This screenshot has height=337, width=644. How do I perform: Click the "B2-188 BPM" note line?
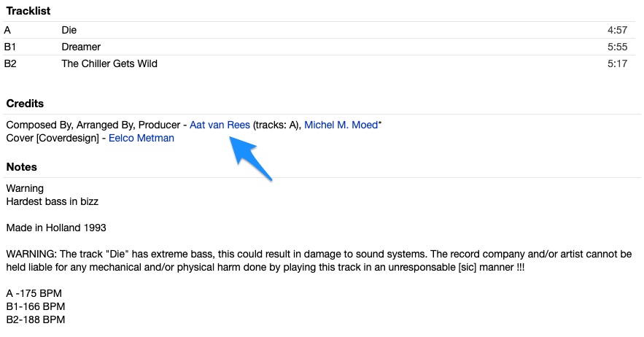point(35,319)
